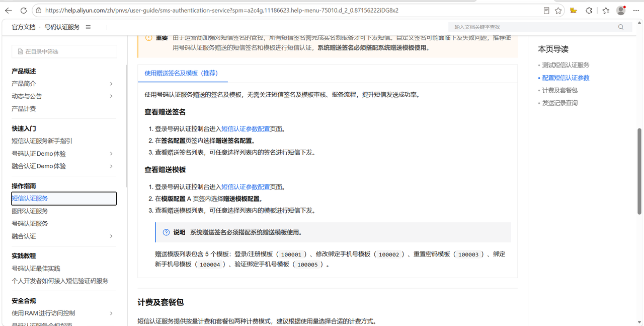
Task: Open 号码认证服务 under 操作指南 in sidebar
Action: (x=30, y=223)
